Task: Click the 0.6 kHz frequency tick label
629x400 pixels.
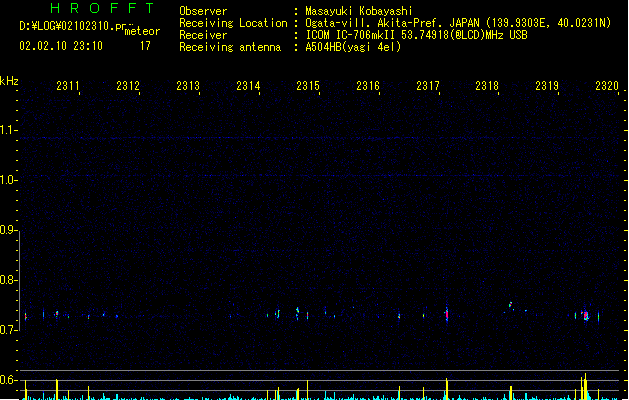Action: (8, 380)
